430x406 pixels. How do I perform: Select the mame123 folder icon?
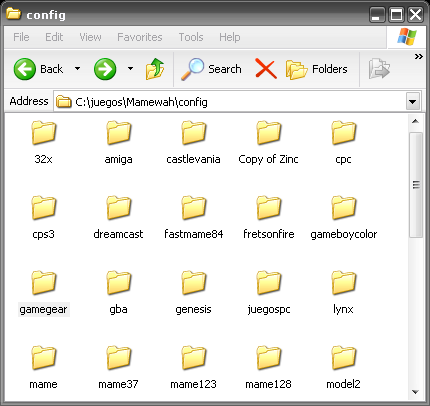pos(194,358)
